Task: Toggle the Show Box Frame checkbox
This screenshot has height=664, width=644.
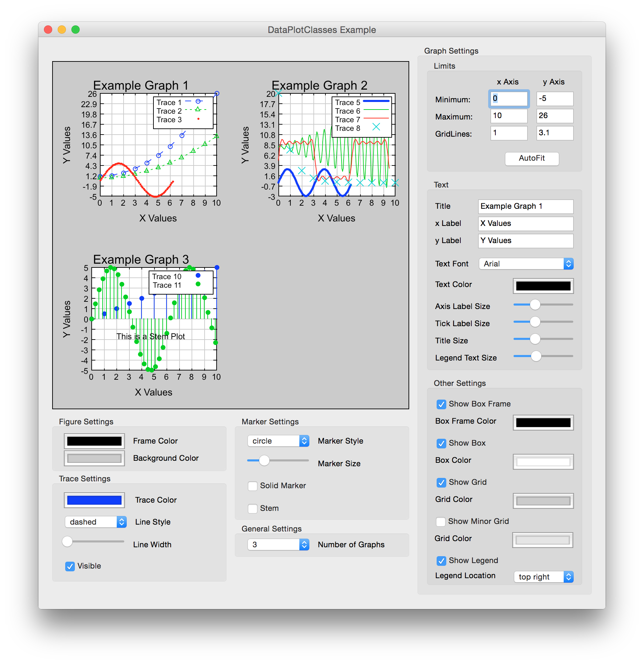Action: (x=441, y=404)
